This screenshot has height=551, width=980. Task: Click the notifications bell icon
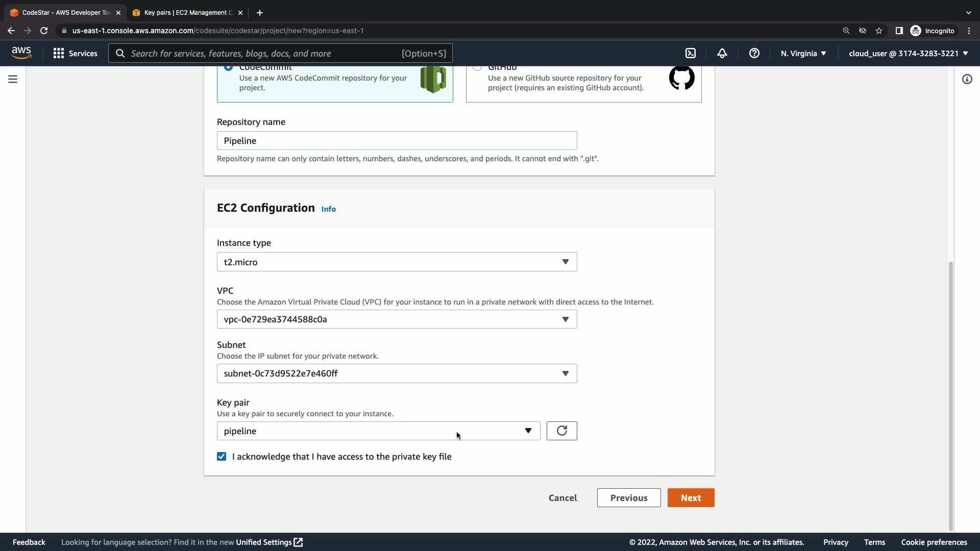click(722, 53)
